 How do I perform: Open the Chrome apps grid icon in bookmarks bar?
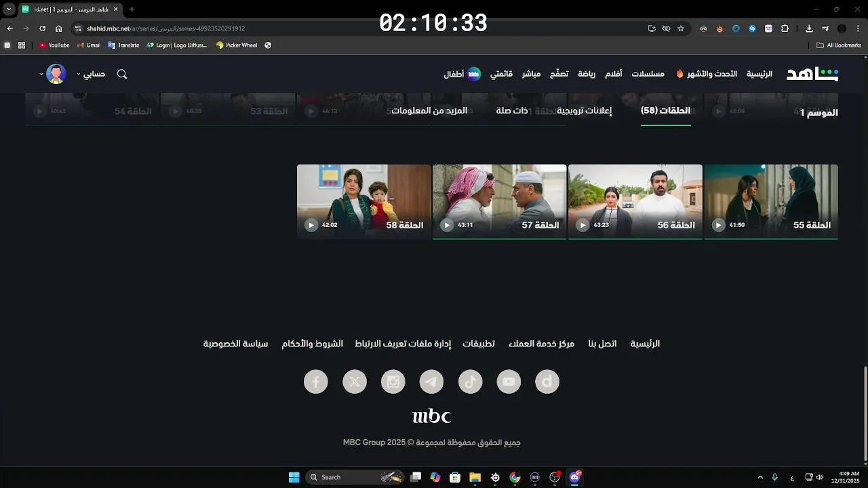22,45
